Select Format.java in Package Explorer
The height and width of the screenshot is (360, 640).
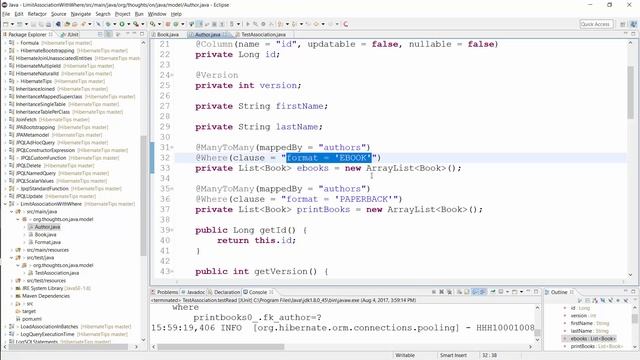[47, 242]
